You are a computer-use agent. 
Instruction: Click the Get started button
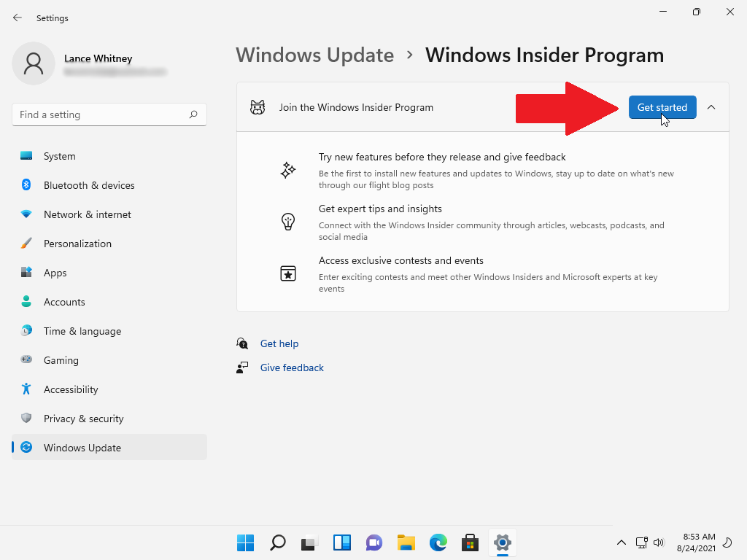pyautogui.click(x=662, y=107)
